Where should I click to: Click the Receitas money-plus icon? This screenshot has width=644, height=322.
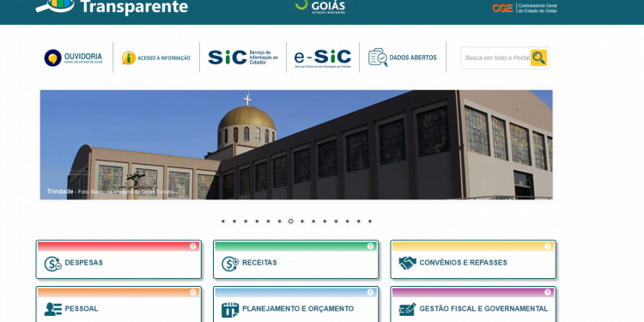230,264
